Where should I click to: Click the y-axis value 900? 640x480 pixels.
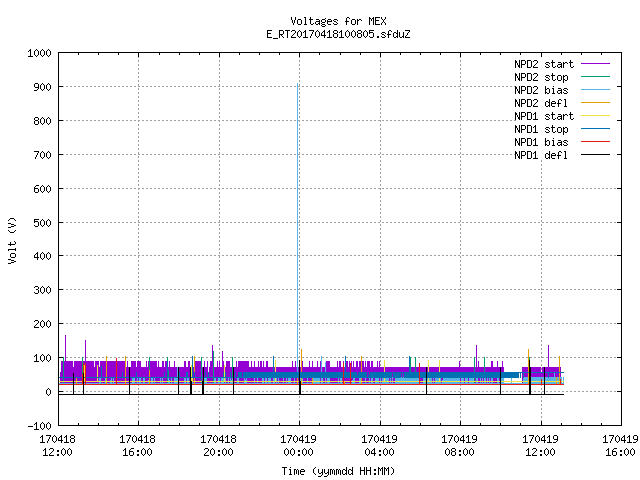[x=42, y=87]
